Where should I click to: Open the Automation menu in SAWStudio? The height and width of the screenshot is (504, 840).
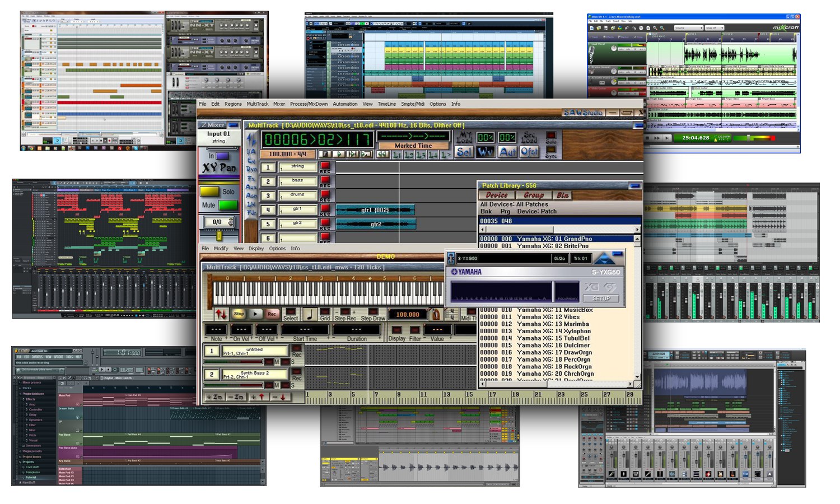click(345, 104)
